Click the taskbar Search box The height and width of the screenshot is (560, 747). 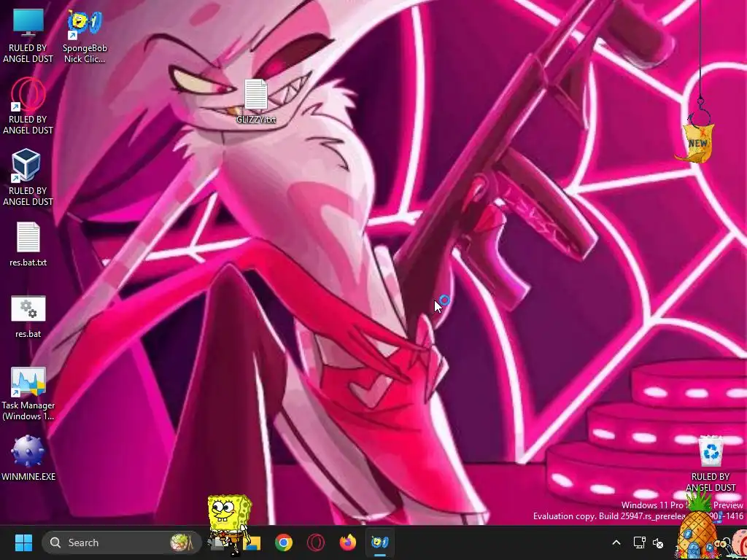122,542
